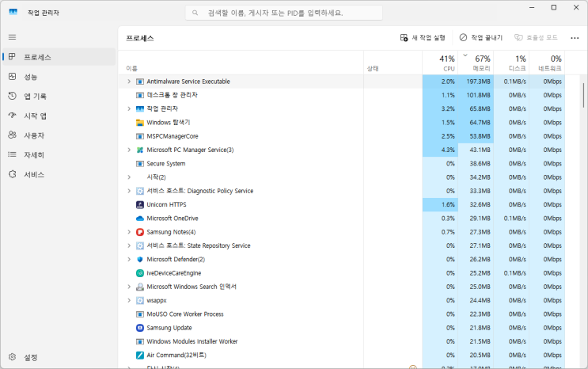Click the 197.3MB memory value

click(x=478, y=82)
